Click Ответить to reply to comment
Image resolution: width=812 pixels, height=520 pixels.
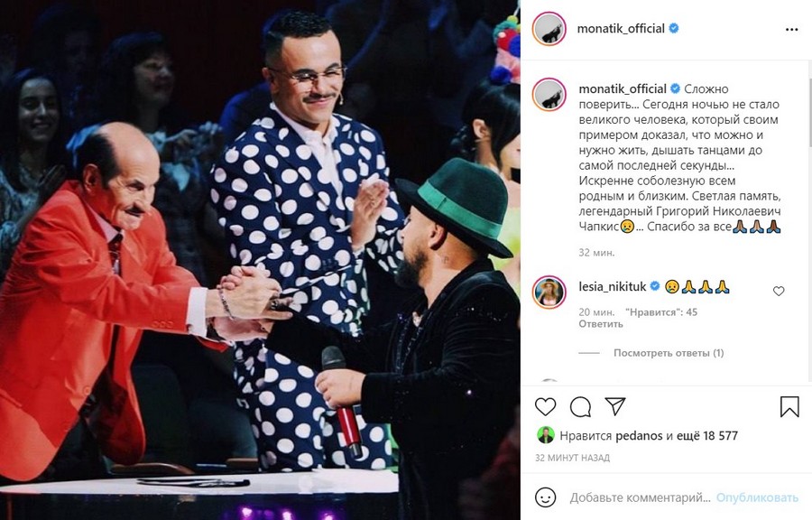click(601, 324)
